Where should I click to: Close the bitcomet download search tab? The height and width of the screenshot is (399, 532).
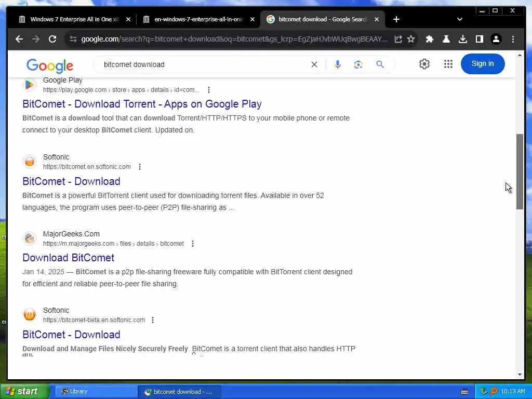tap(377, 19)
